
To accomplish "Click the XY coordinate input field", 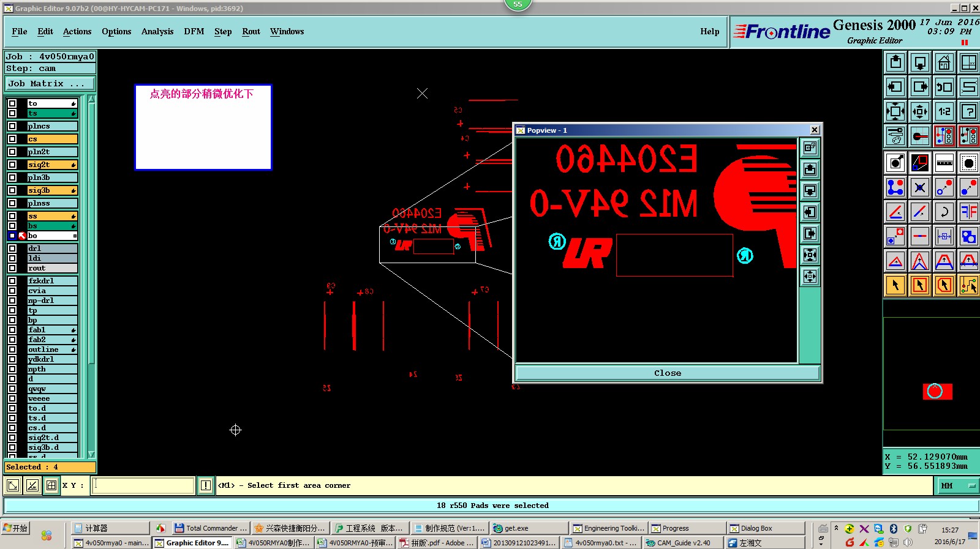I will pyautogui.click(x=144, y=485).
